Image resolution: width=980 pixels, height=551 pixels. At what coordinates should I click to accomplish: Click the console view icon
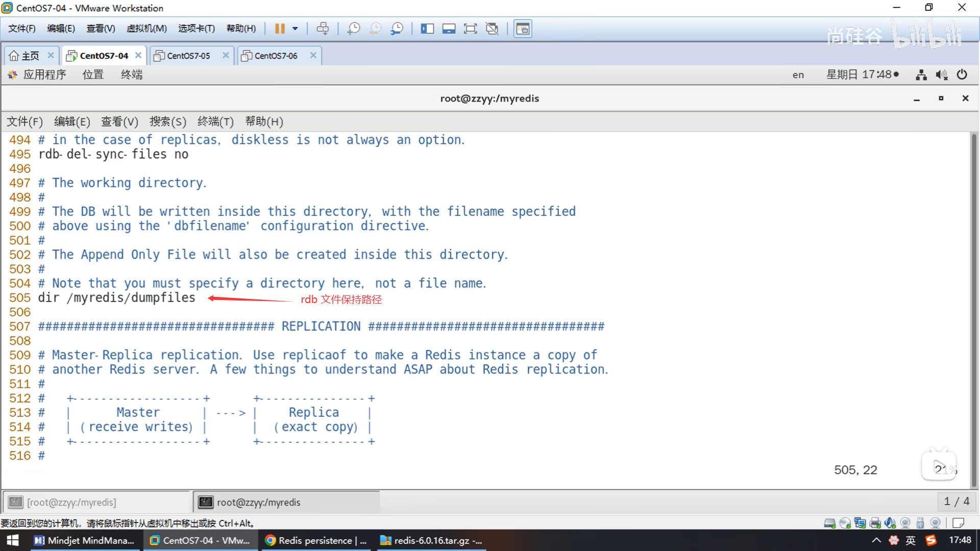tap(523, 29)
